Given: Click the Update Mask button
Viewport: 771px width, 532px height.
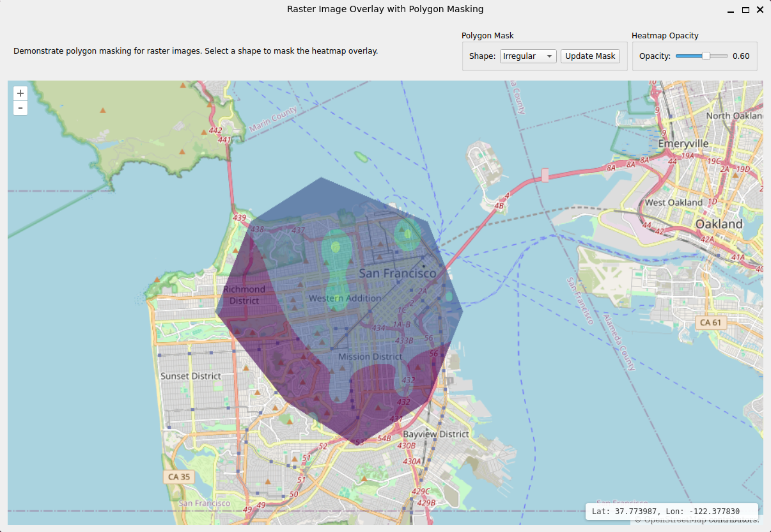Looking at the screenshot, I should point(590,56).
